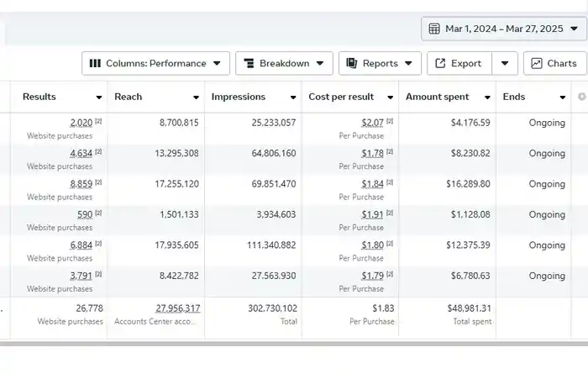Click the Charts line-graph icon

pos(537,63)
